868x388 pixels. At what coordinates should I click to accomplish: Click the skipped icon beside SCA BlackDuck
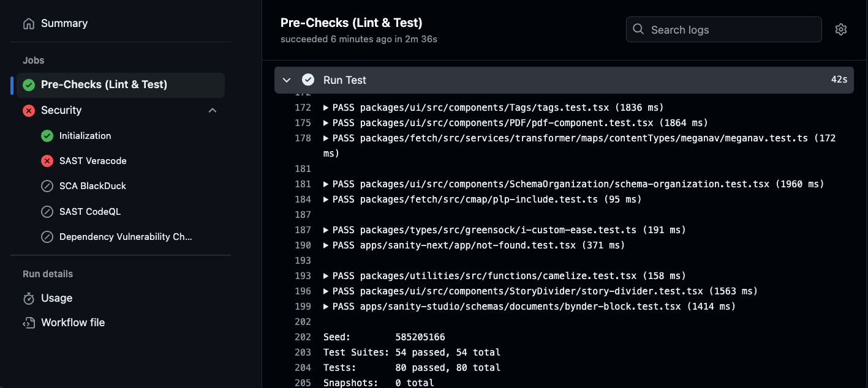pos(47,186)
